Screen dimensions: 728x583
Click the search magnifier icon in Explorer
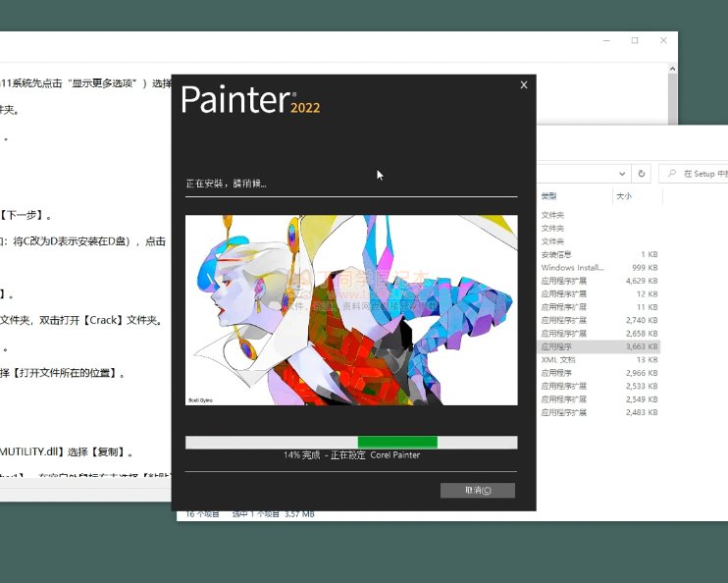(x=674, y=174)
